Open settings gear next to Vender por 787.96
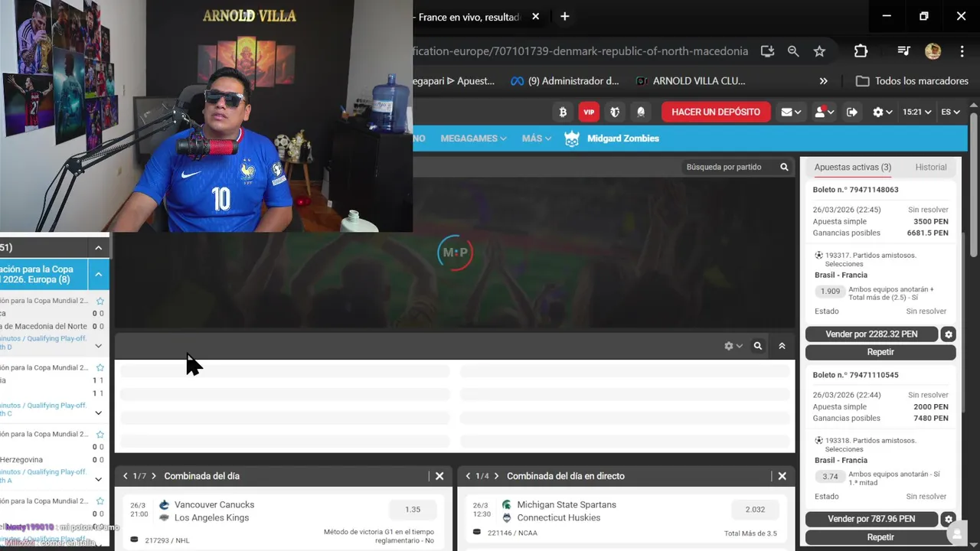Viewport: 980px width, 551px height. [949, 519]
